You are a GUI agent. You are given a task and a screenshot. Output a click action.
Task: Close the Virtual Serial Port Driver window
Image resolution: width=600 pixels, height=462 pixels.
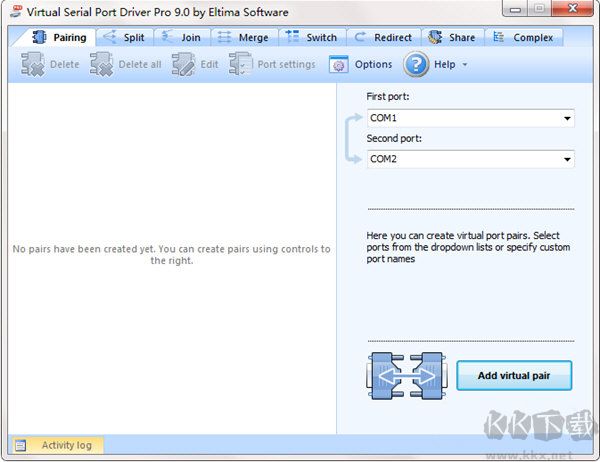pos(572,8)
